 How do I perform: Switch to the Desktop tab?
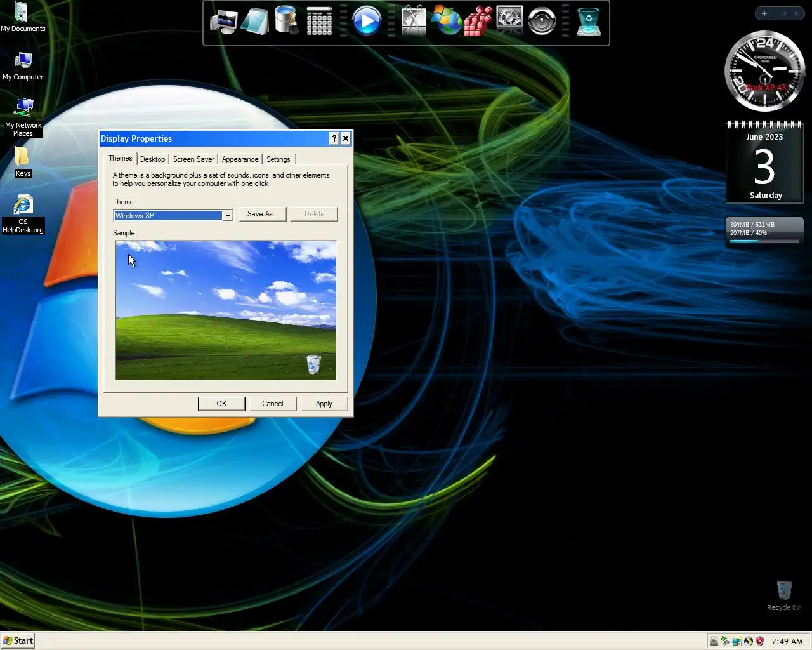(x=152, y=159)
